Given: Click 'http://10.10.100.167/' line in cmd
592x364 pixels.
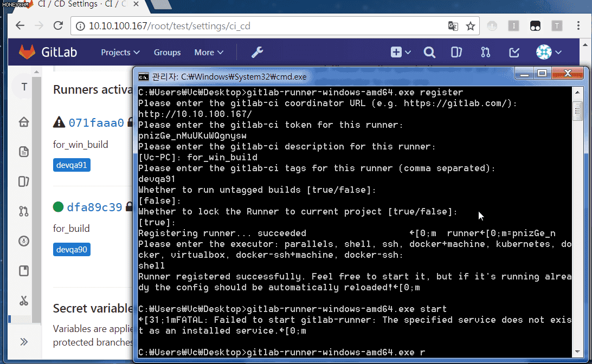Looking at the screenshot, I should tap(195, 114).
